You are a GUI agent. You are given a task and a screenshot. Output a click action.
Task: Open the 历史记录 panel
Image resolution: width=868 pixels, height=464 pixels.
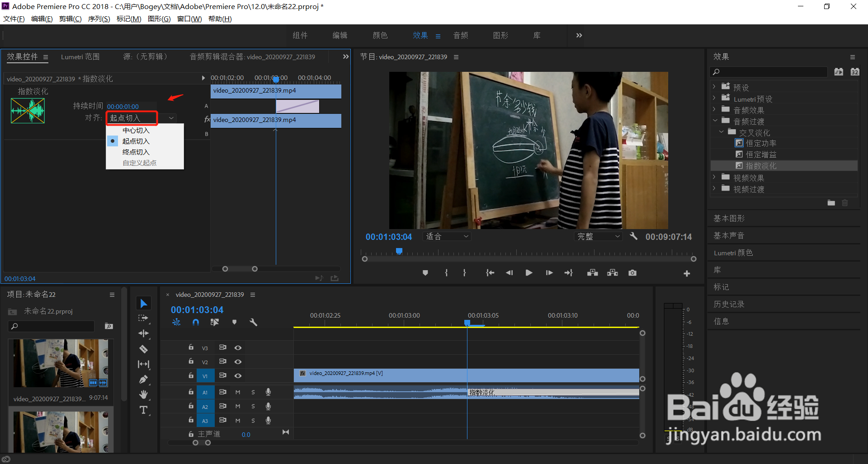729,305
